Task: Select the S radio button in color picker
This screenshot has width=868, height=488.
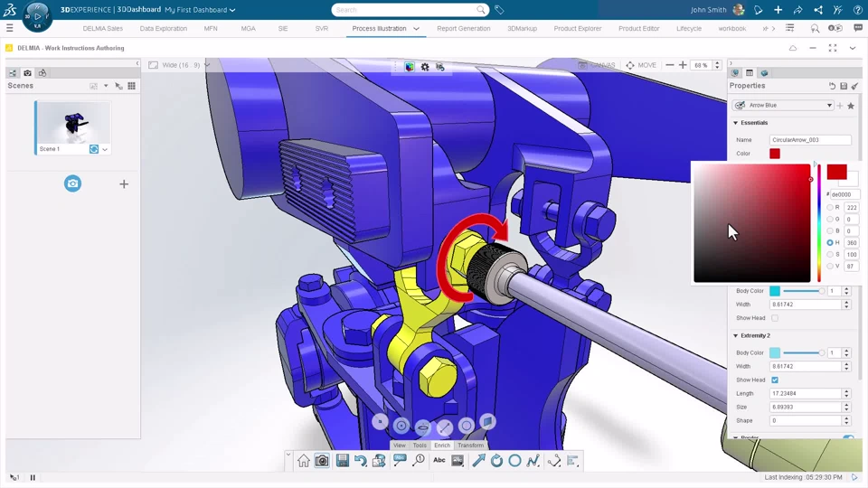Action: (830, 255)
